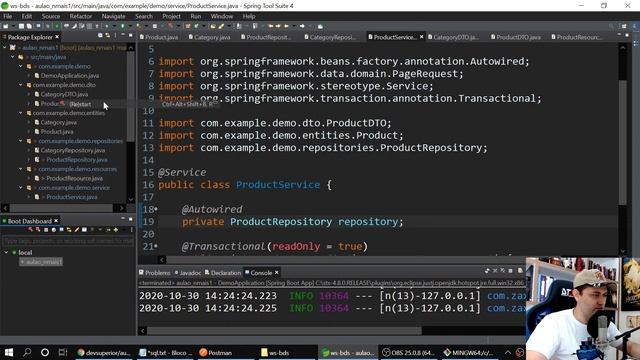640x360 pixels.
Task: Click the Back navigation arrow in toolbar
Action: click(286, 26)
